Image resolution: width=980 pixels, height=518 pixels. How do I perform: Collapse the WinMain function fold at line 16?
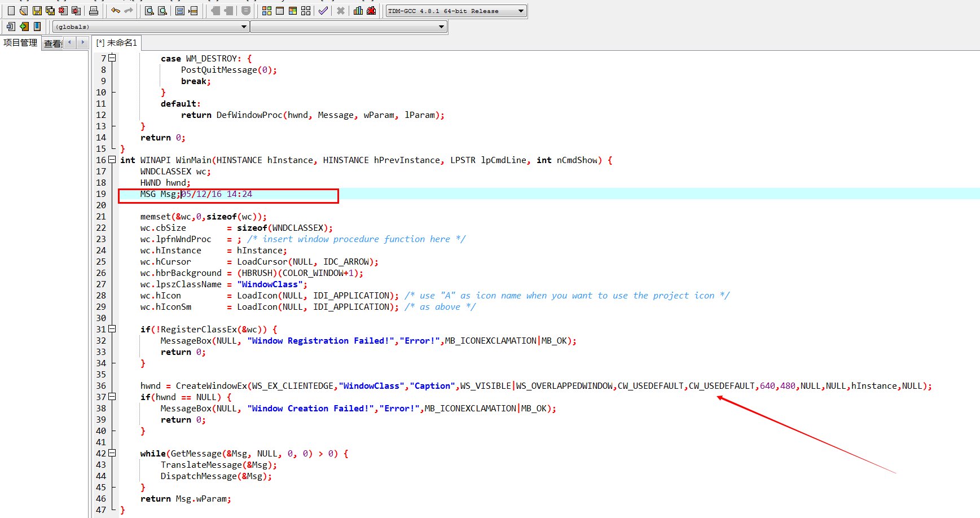(112, 160)
